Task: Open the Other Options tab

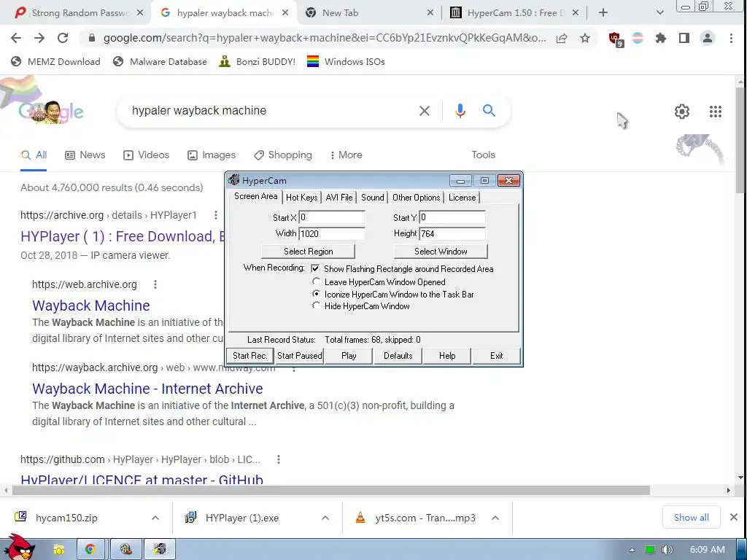Action: tap(416, 198)
